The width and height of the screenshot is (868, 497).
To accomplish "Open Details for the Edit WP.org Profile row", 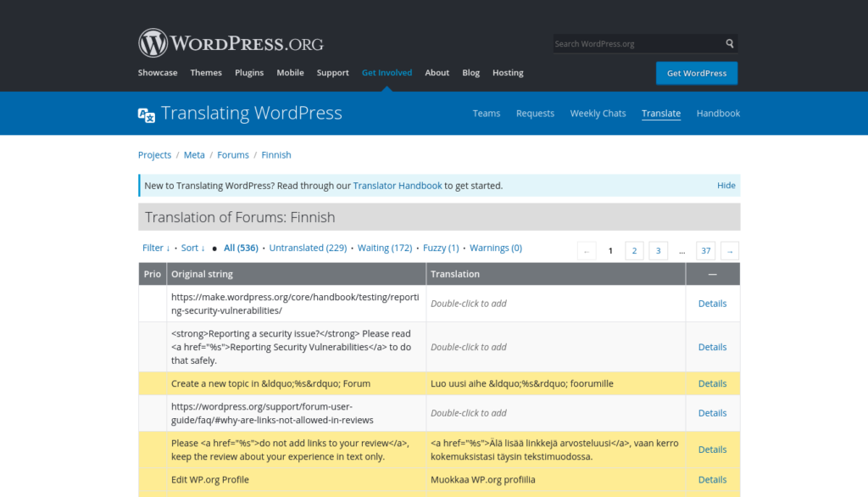I will pyautogui.click(x=712, y=480).
